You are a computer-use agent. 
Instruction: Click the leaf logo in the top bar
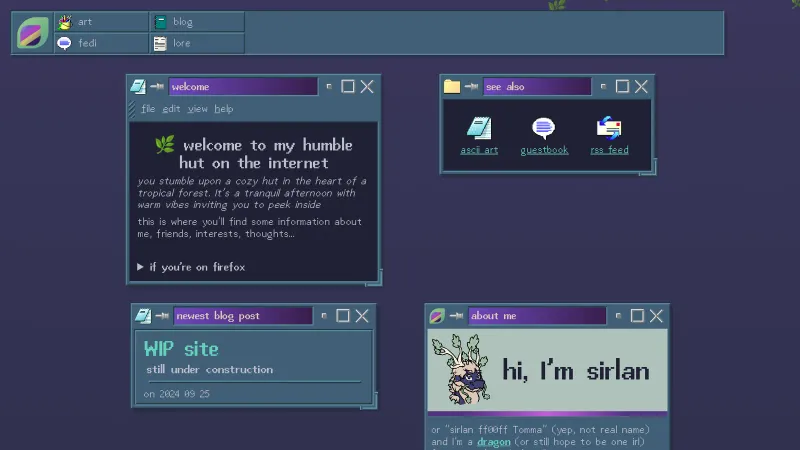click(33, 33)
